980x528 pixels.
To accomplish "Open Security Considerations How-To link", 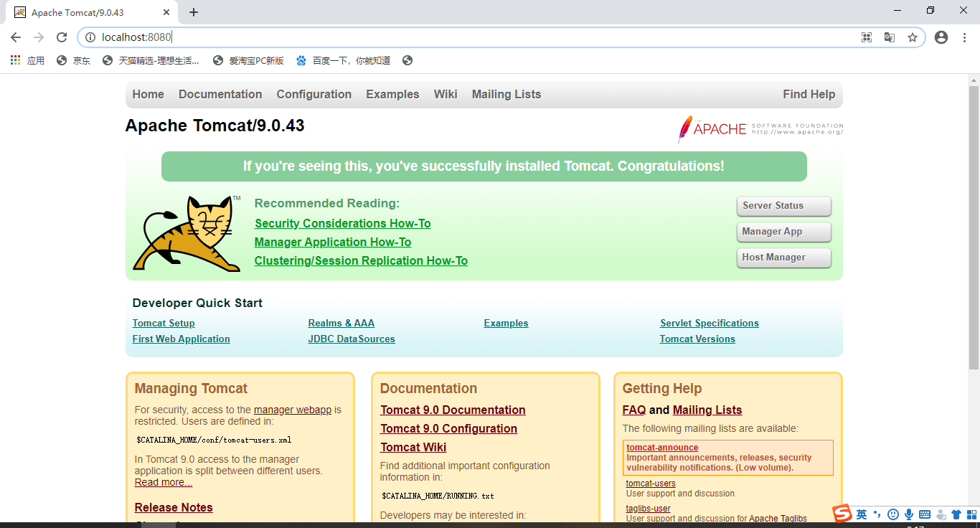I will [343, 224].
